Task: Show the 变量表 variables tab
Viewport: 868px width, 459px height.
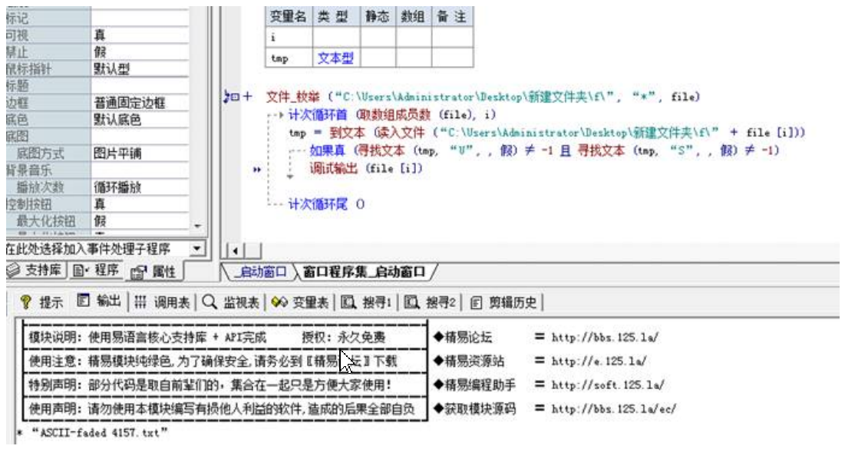Action: click(x=301, y=302)
